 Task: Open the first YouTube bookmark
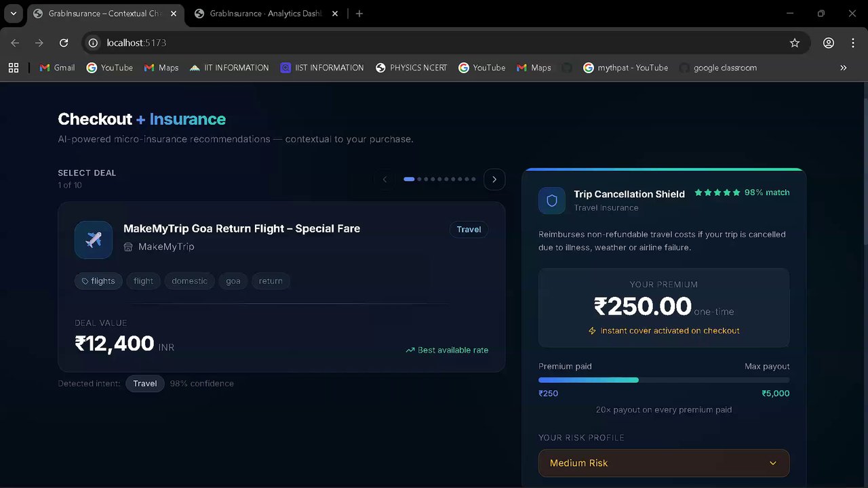coord(110,68)
